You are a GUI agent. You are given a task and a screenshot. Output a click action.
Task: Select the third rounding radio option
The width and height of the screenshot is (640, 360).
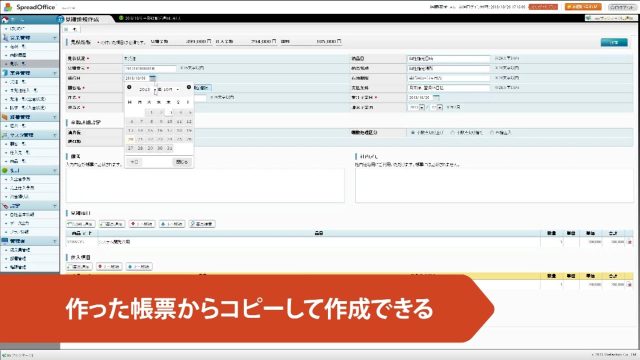pyautogui.click(x=492, y=133)
